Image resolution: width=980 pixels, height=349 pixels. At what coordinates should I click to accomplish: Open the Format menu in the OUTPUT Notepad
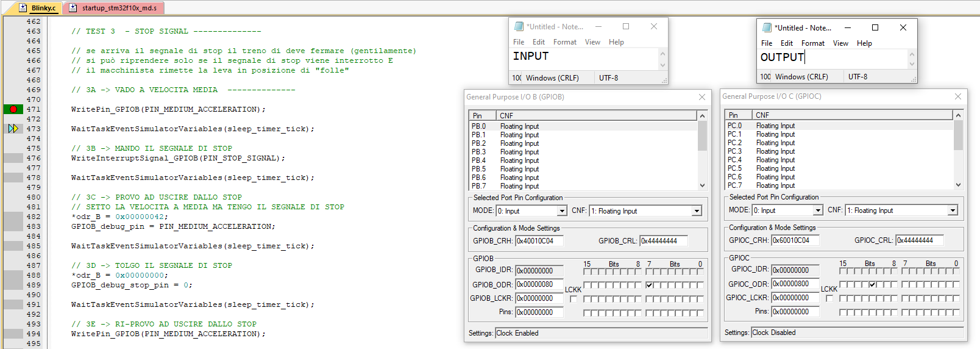tap(813, 43)
